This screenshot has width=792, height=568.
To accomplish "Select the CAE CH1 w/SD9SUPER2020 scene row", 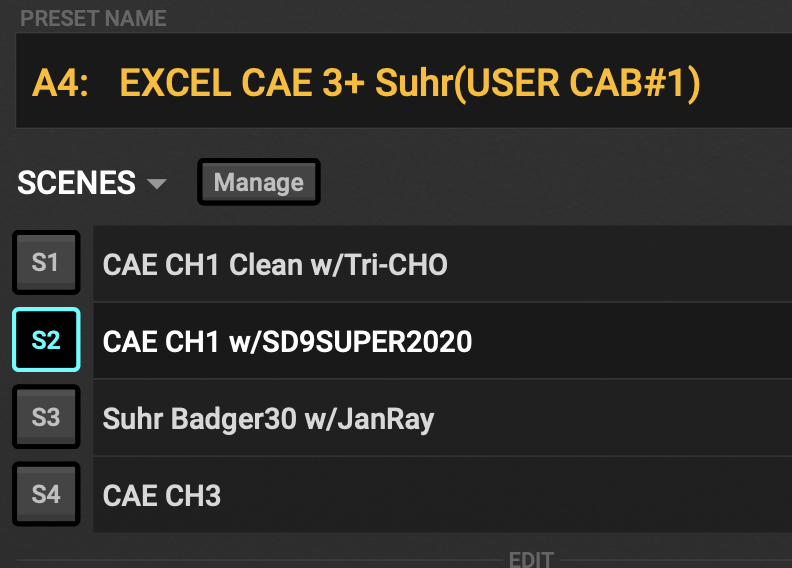I will tap(442, 341).
